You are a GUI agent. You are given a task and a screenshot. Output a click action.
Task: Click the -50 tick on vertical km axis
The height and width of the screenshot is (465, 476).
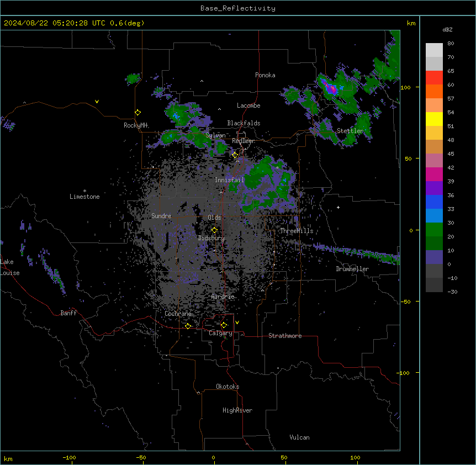point(405,302)
